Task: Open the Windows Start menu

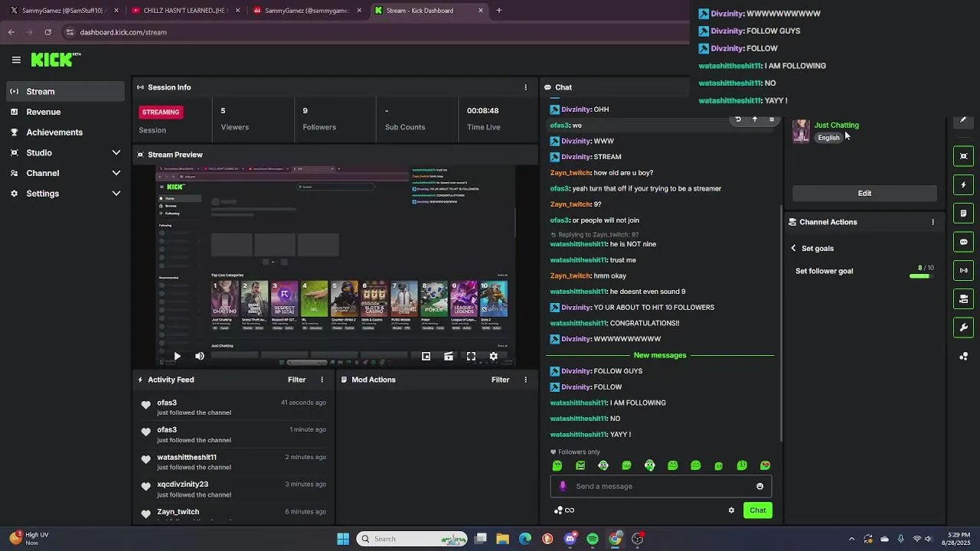Action: (343, 539)
